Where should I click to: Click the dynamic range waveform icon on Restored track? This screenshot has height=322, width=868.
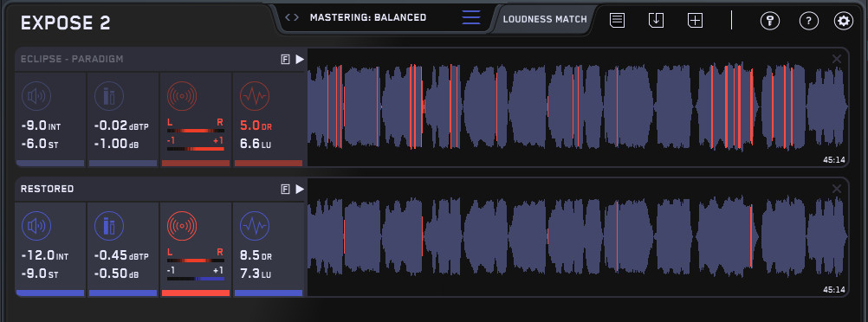pyautogui.click(x=255, y=226)
